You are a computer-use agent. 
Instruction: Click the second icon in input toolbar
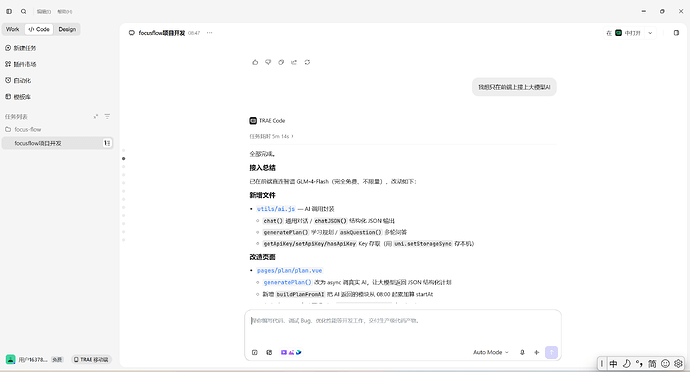point(269,352)
